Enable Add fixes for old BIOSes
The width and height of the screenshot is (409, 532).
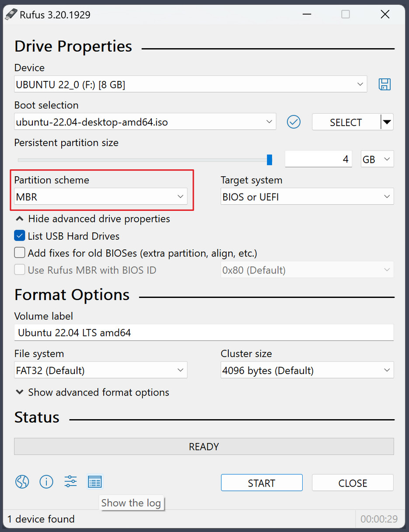(20, 253)
